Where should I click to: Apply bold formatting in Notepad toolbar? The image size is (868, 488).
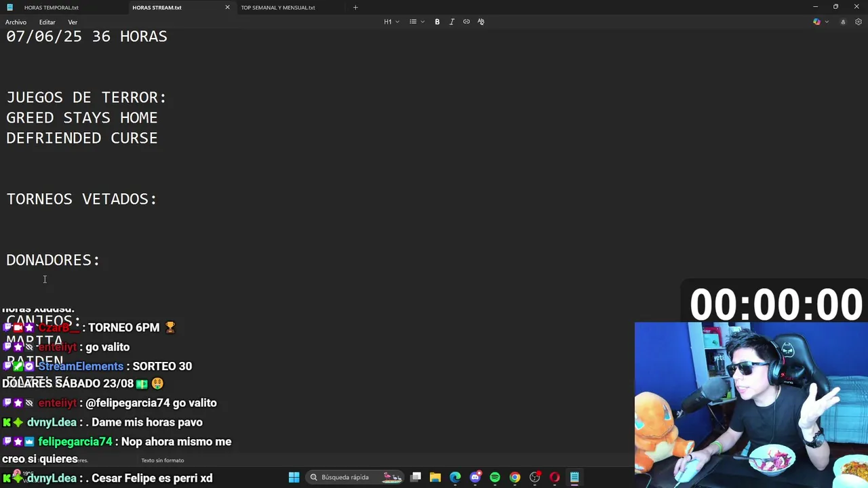(437, 22)
